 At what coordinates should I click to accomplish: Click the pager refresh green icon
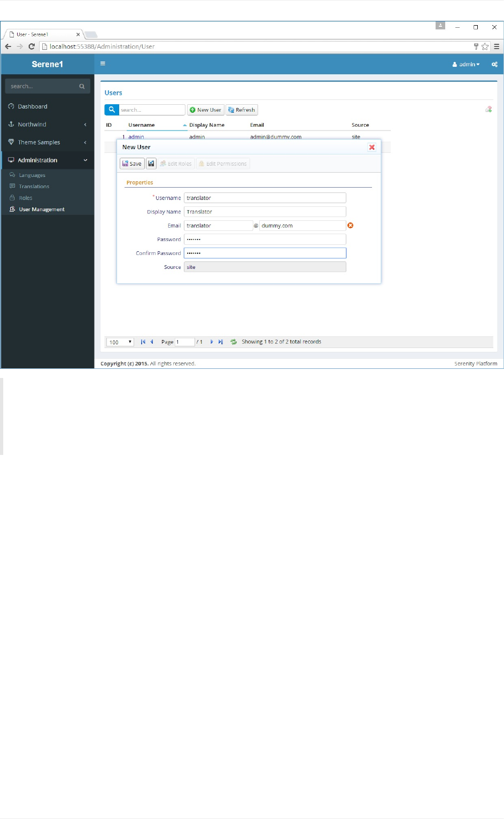coord(234,342)
